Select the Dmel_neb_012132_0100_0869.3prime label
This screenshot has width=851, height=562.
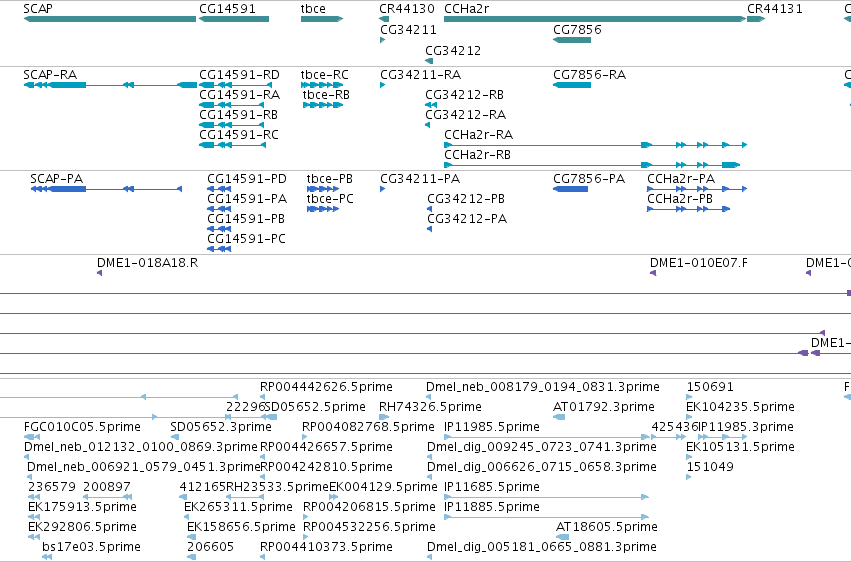click(x=141, y=448)
